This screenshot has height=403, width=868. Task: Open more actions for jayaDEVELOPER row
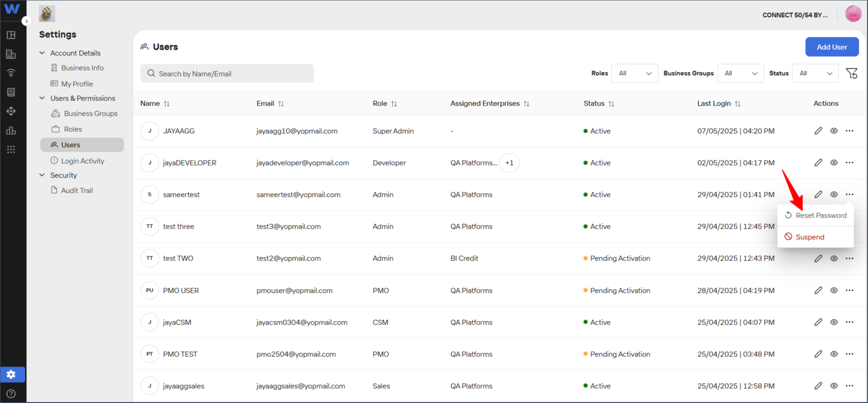tap(850, 163)
